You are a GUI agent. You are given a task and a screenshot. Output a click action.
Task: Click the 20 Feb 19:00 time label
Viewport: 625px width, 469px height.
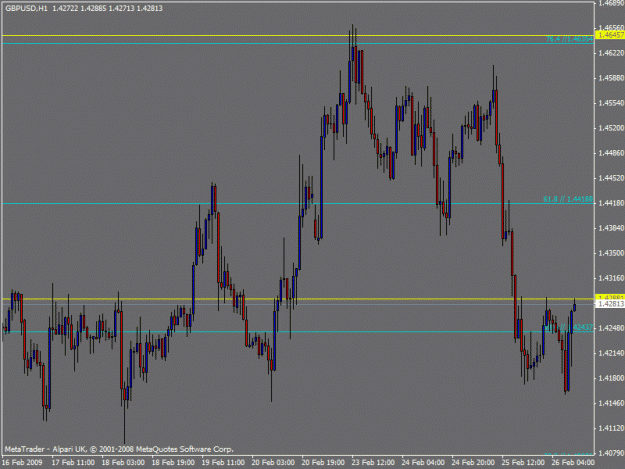323,463
